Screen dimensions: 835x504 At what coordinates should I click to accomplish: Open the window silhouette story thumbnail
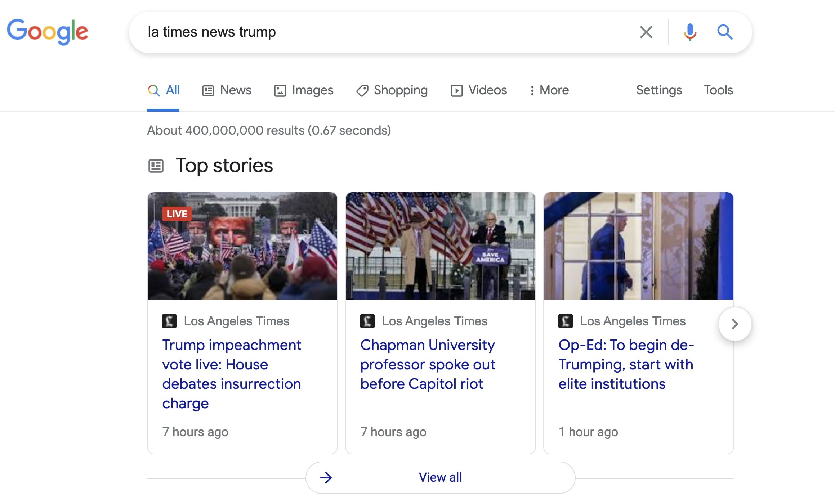[x=639, y=246]
